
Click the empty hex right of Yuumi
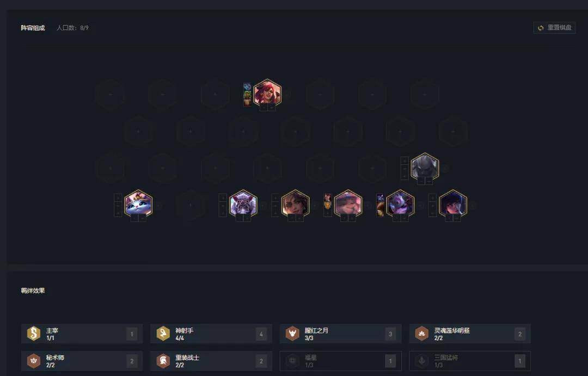[191, 205]
